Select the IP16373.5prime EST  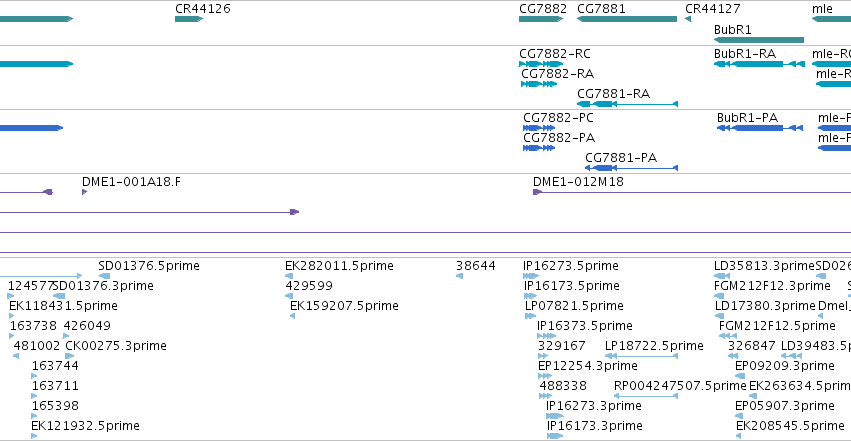click(x=547, y=336)
